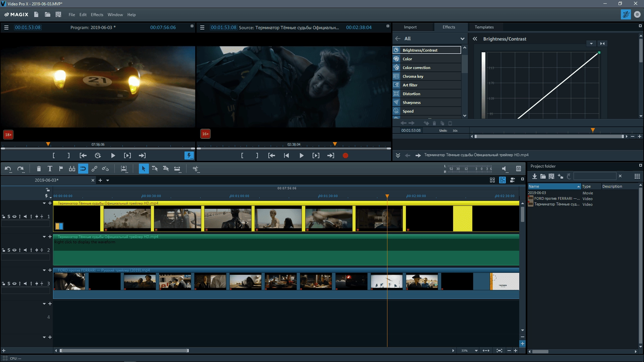Click the stretch mouse mode icon

(x=177, y=169)
